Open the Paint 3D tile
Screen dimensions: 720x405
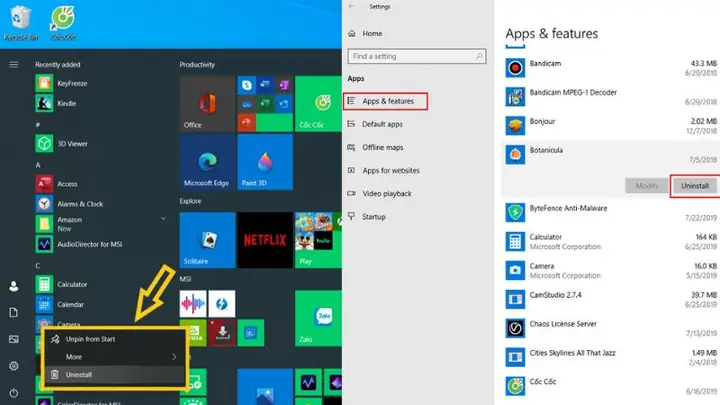click(x=265, y=162)
